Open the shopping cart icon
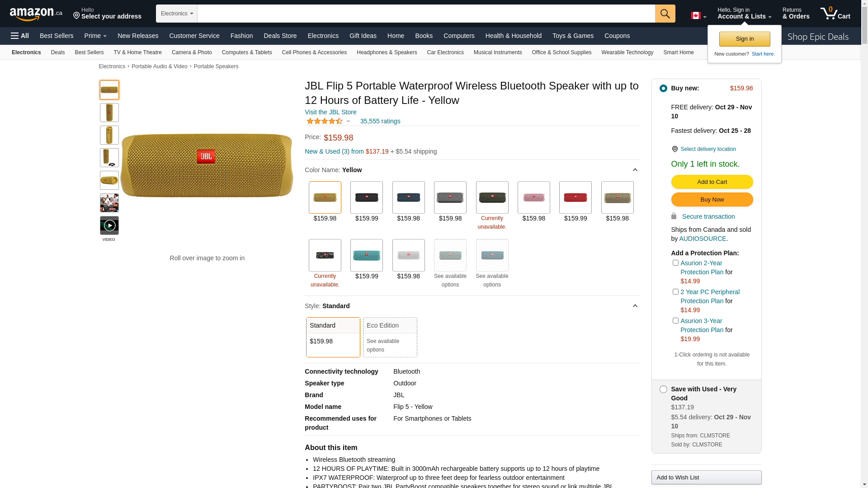This screenshot has width=868, height=488. tap(835, 14)
